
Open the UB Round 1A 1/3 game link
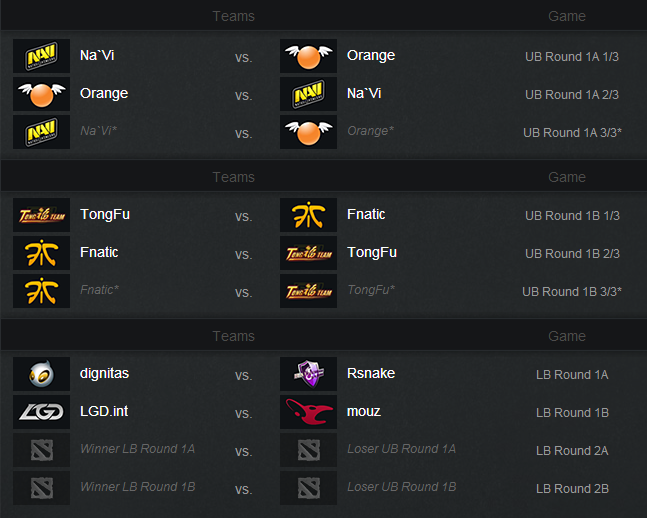click(571, 57)
